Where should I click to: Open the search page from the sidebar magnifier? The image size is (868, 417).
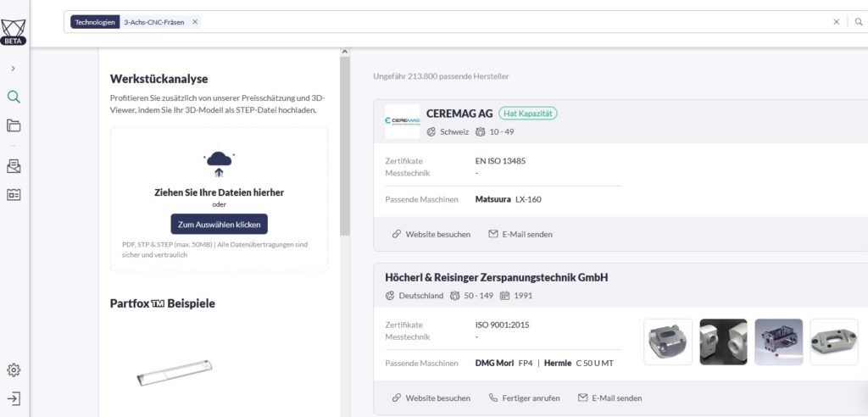(14, 97)
